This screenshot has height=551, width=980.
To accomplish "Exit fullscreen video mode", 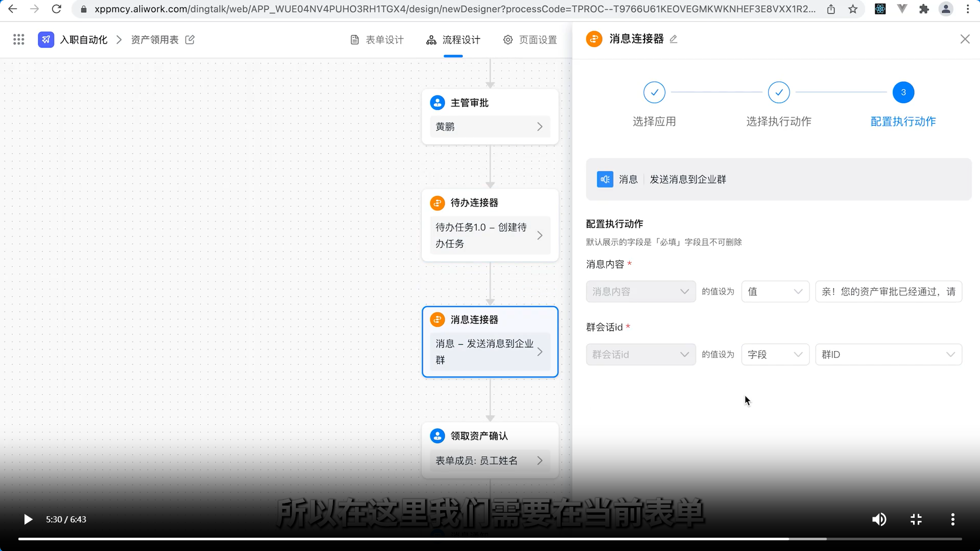I will (916, 519).
